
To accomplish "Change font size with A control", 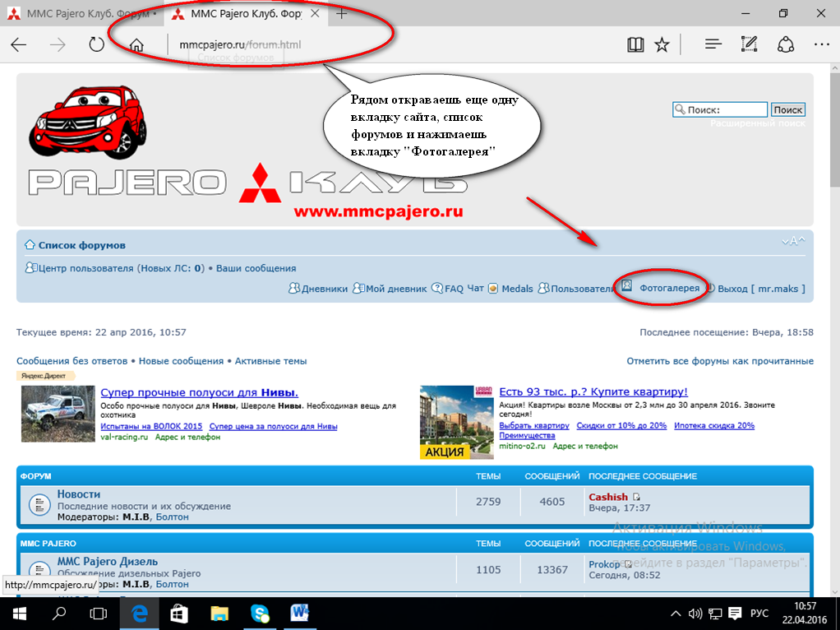I will [x=793, y=242].
